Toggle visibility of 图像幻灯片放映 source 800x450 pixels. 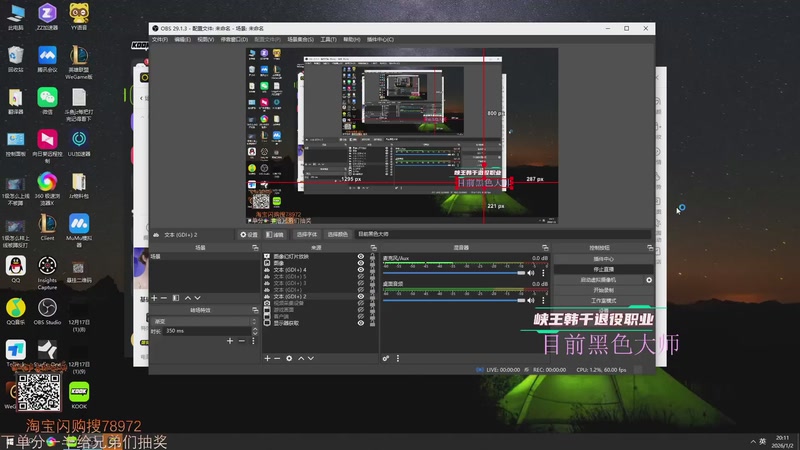pyautogui.click(x=361, y=257)
